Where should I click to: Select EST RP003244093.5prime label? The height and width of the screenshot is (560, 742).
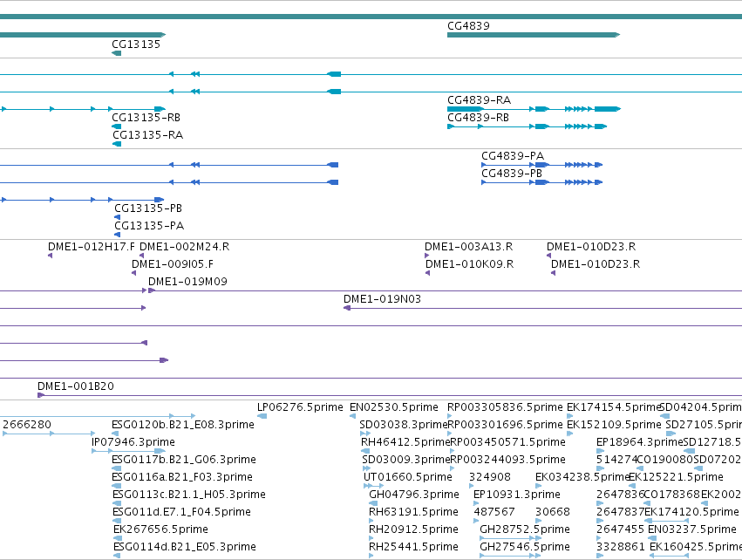(507, 460)
